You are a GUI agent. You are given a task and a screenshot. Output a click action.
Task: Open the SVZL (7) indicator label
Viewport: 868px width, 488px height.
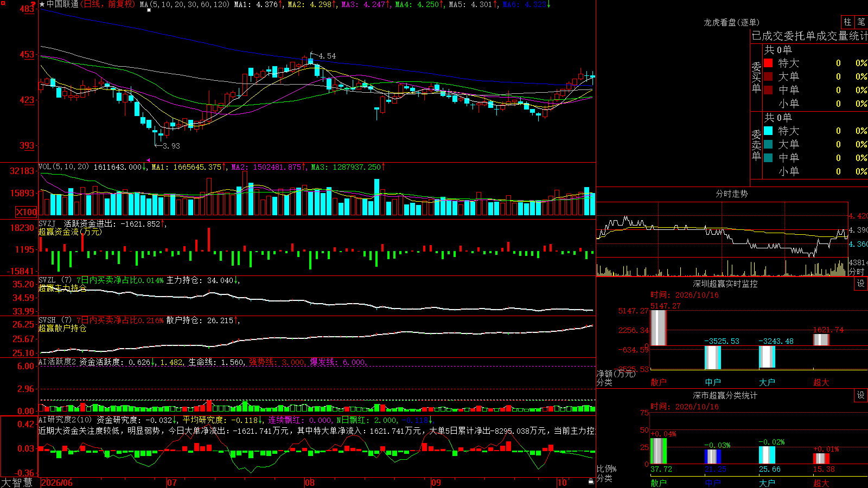[55, 280]
